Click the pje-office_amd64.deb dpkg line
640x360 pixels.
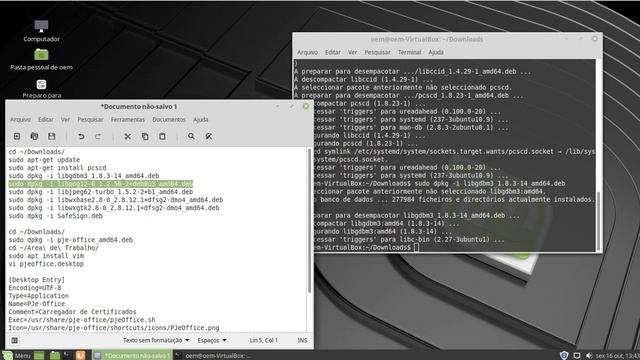tap(71, 240)
